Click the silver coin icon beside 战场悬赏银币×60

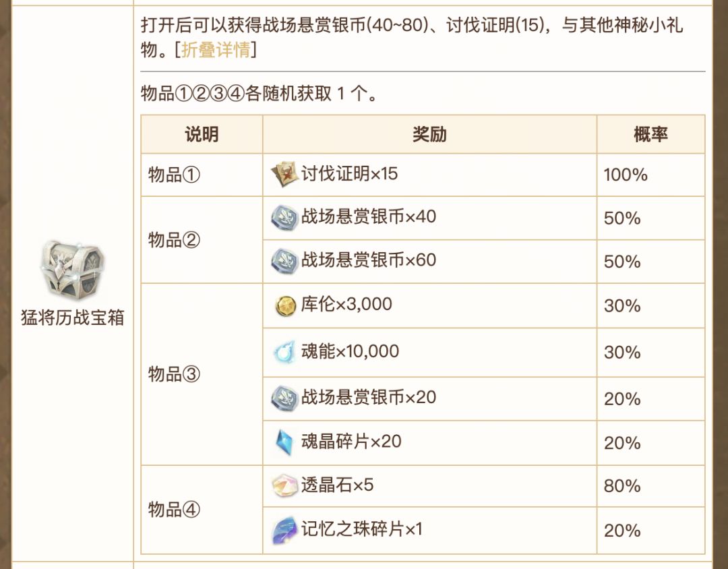click(x=284, y=260)
